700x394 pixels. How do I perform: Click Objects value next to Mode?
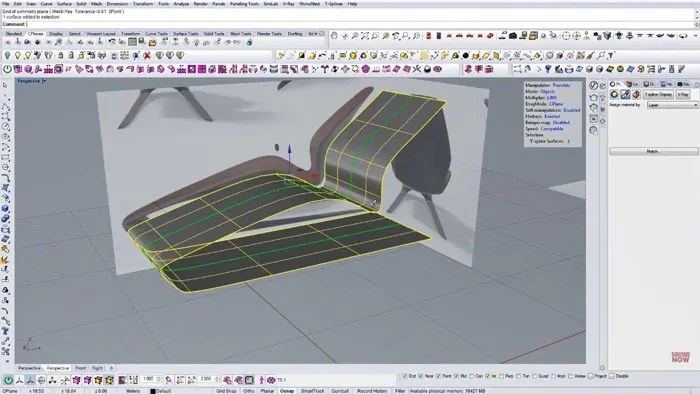548,91
